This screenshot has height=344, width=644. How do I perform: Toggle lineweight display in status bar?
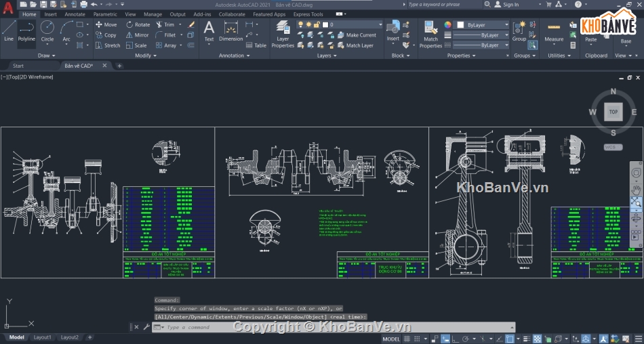click(x=527, y=339)
